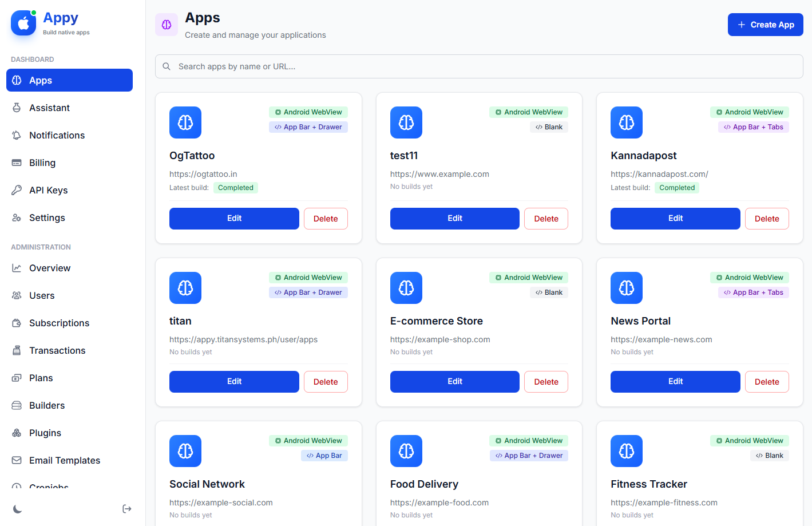Click the search apps input field

click(x=479, y=66)
